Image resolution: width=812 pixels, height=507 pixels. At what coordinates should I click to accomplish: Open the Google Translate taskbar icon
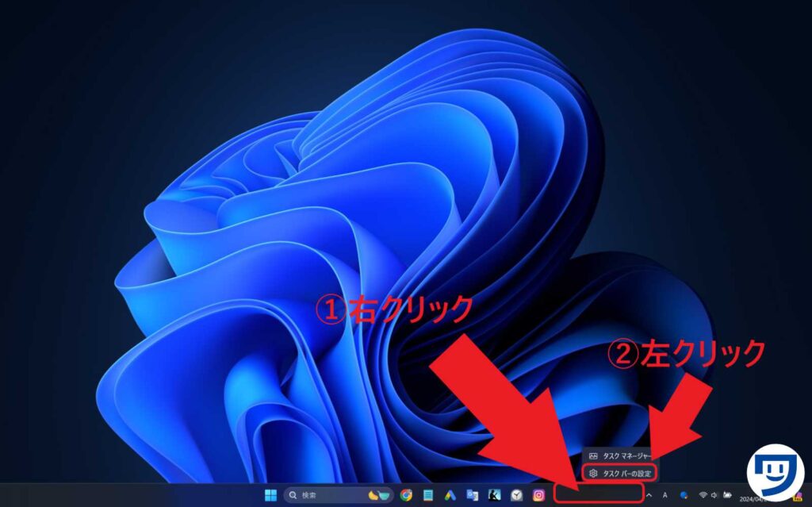tap(473, 496)
